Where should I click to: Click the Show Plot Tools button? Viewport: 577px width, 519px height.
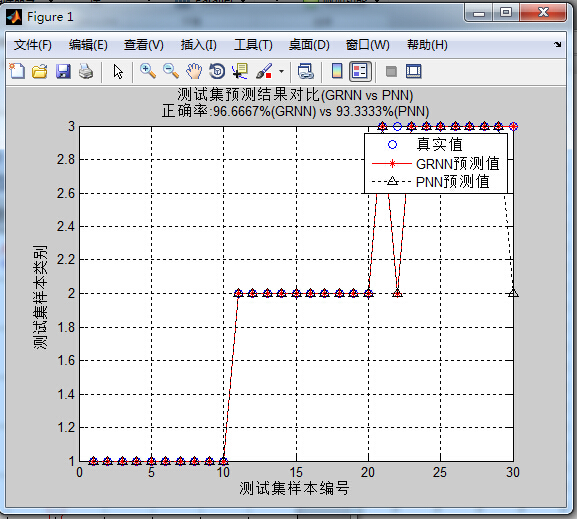[414, 71]
